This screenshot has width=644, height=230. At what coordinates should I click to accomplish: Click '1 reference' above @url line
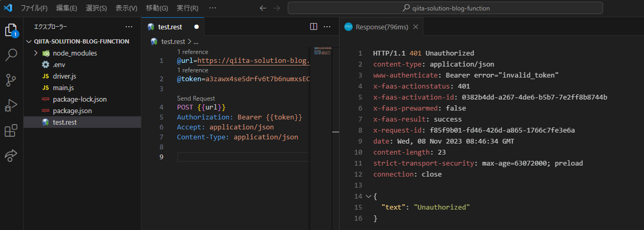(x=192, y=52)
